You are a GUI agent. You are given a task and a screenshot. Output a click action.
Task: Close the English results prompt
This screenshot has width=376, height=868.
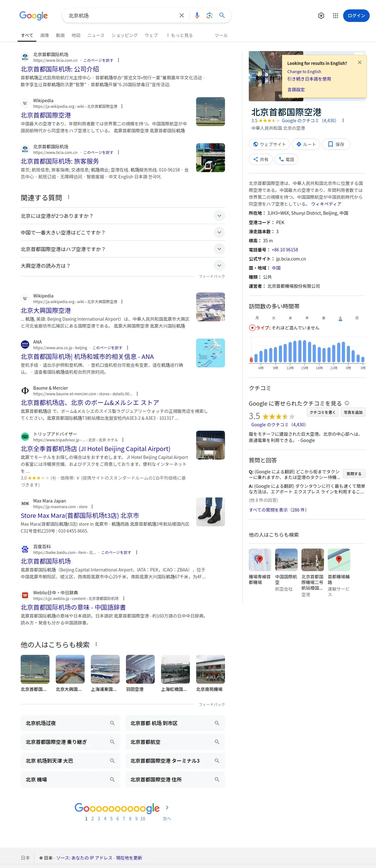tap(359, 62)
